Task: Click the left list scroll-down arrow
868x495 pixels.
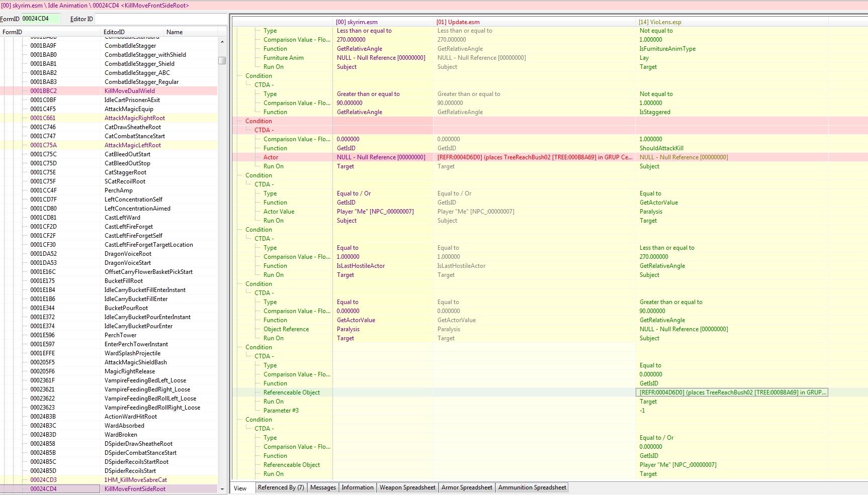Action: [222, 488]
